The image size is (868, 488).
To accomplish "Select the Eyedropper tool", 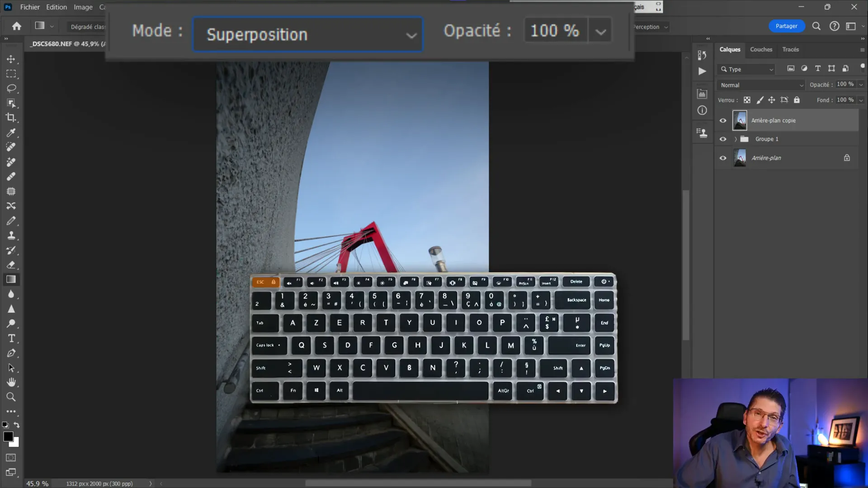I will coord(11,132).
